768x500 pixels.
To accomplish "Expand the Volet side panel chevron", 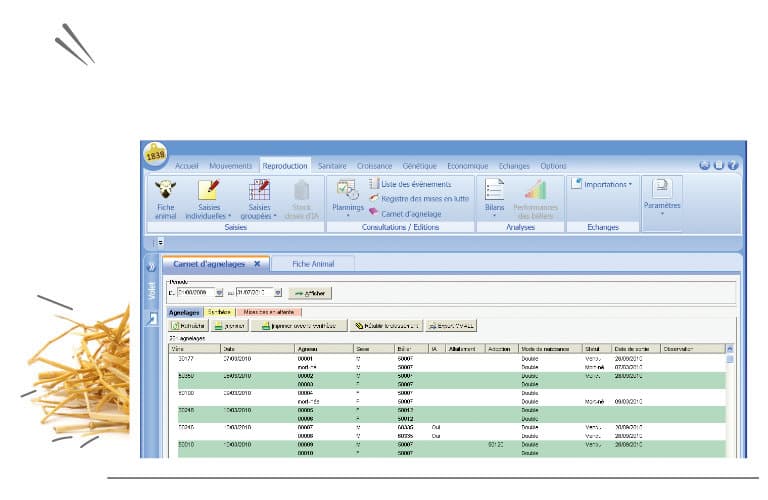I will pos(152,266).
